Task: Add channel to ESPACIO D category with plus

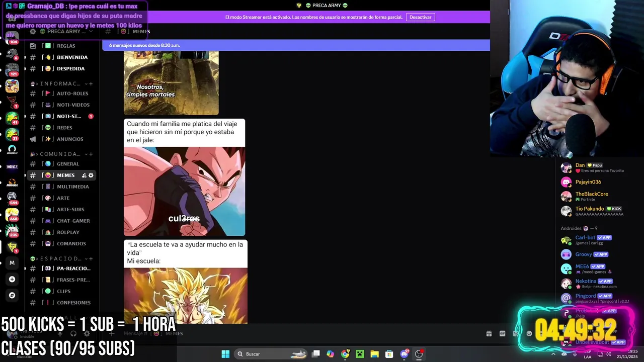Action: (91, 258)
